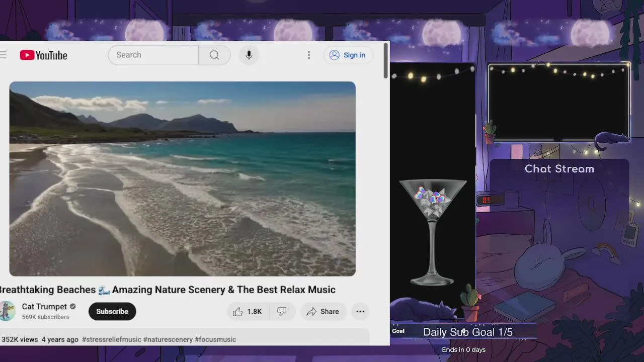Screen dimensions: 644x362
Task: Like the video with 1.8K likes
Action: coord(248,312)
